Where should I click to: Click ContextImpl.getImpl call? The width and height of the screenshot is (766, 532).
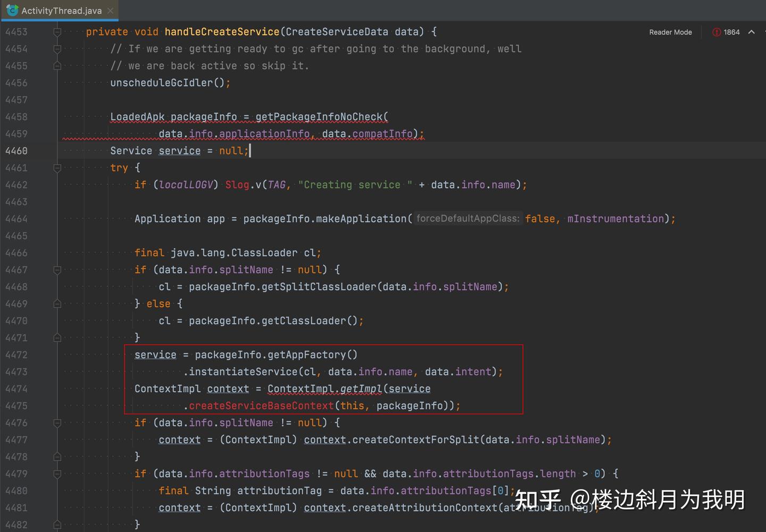pos(324,389)
